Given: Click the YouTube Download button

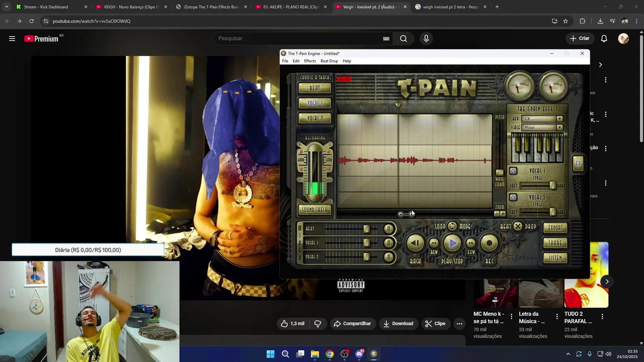Looking at the screenshot, I should (x=398, y=324).
